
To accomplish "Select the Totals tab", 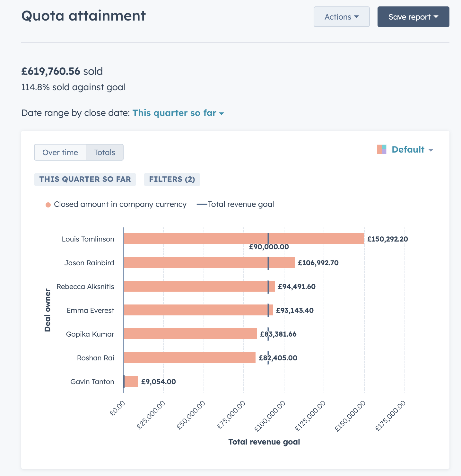I will [x=104, y=152].
